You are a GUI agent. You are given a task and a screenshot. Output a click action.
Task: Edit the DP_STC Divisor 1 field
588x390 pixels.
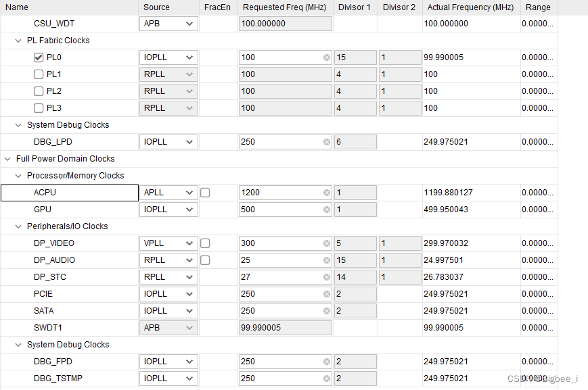[x=355, y=276]
